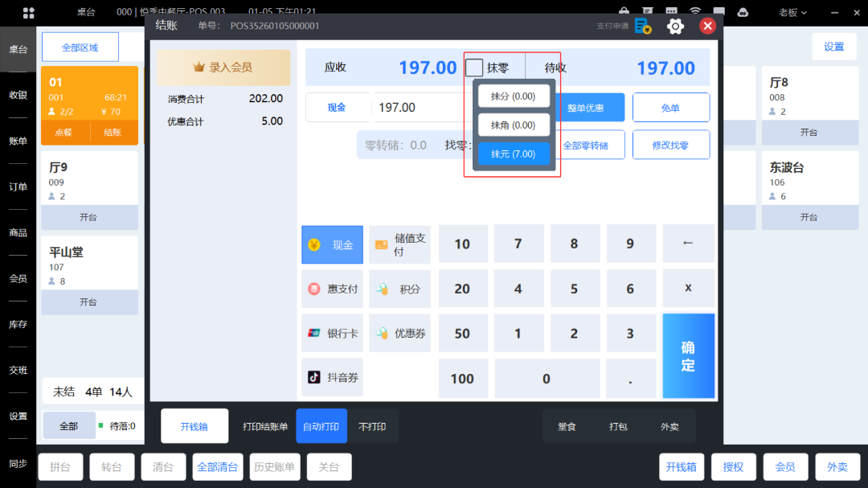Screen dimensions: 868x488
Task: Select the 打包 takeout order type
Action: (x=617, y=427)
